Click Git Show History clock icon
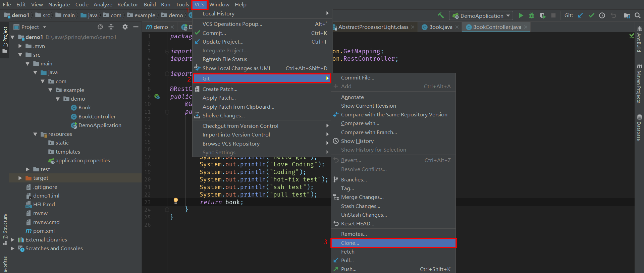The image size is (644, 273). coord(602,15)
